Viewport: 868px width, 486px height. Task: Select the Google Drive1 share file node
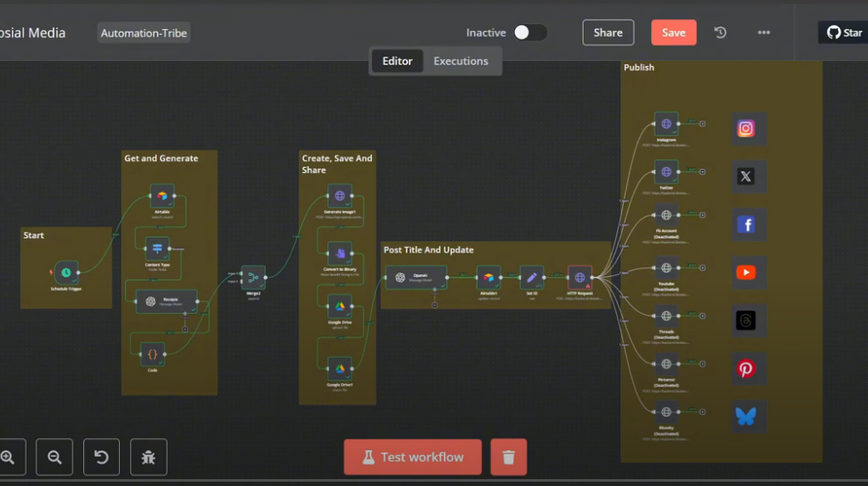click(340, 369)
